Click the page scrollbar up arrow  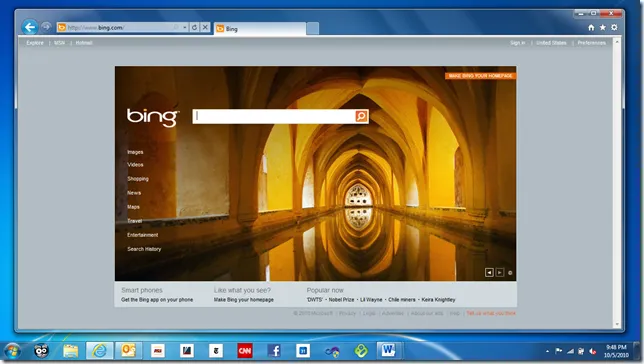(617, 42)
